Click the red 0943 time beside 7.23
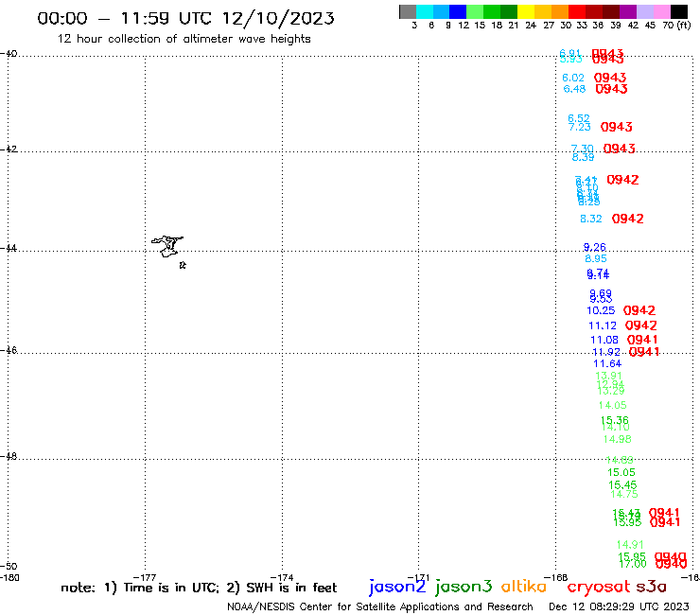This screenshot has height=615, width=700. click(x=617, y=128)
